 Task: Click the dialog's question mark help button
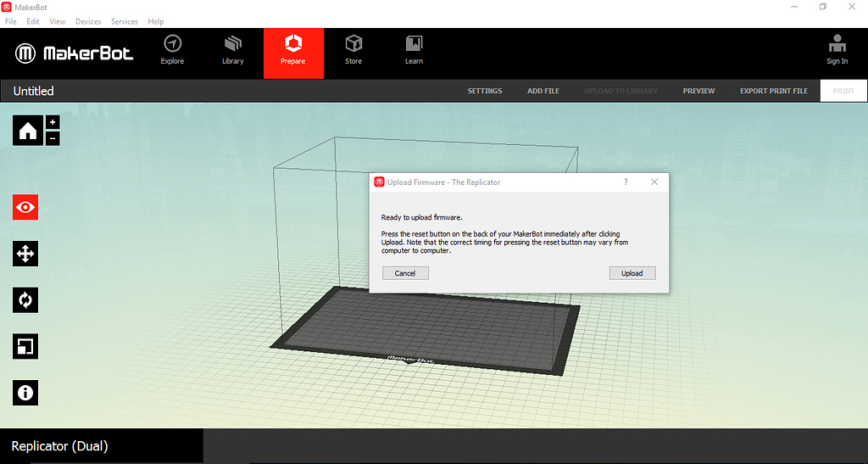pyautogui.click(x=626, y=182)
